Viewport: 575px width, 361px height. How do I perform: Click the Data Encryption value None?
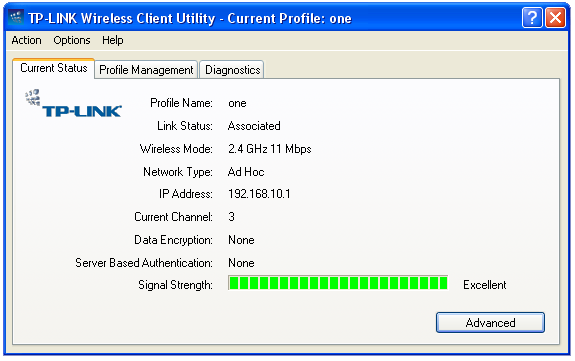click(x=241, y=240)
